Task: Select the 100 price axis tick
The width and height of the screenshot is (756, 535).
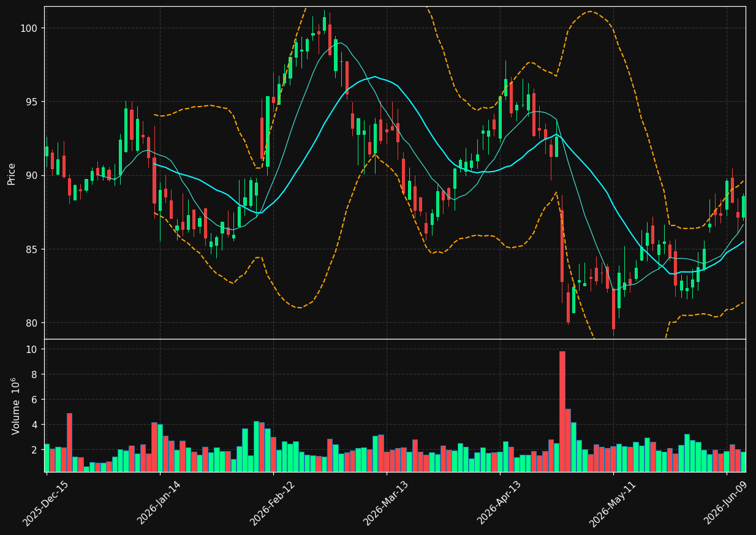Action: point(28,28)
